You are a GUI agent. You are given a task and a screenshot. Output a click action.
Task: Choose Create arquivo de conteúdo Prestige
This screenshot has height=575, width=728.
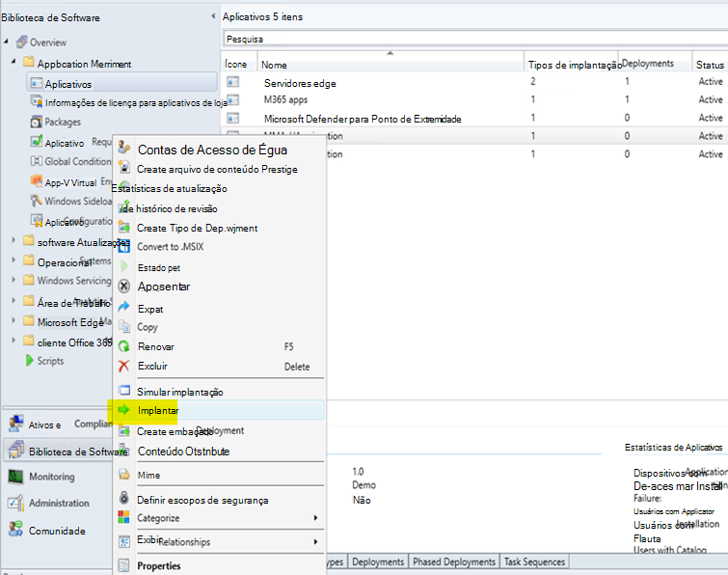[217, 170]
